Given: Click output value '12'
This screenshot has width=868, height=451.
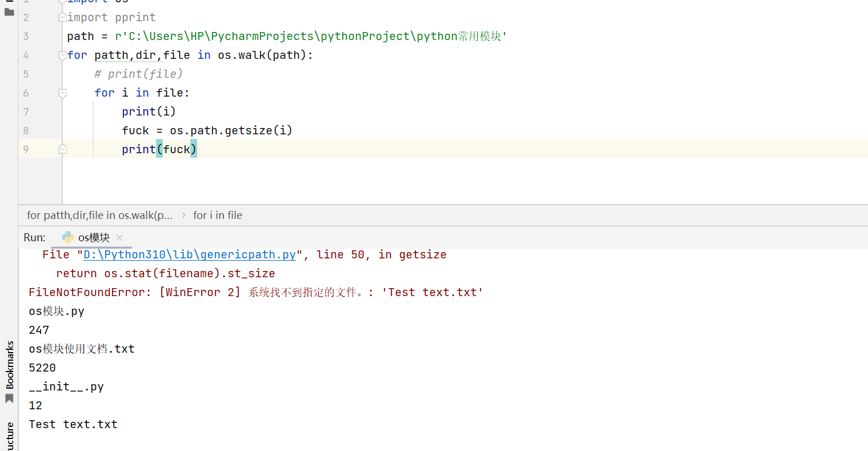Looking at the screenshot, I should coord(35,405).
